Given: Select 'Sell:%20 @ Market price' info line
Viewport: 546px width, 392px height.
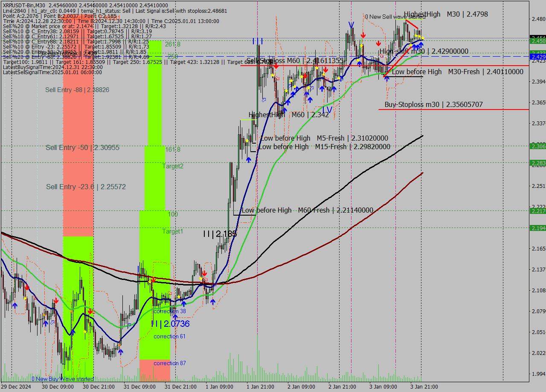Looking at the screenshot, I should tap(84, 26).
